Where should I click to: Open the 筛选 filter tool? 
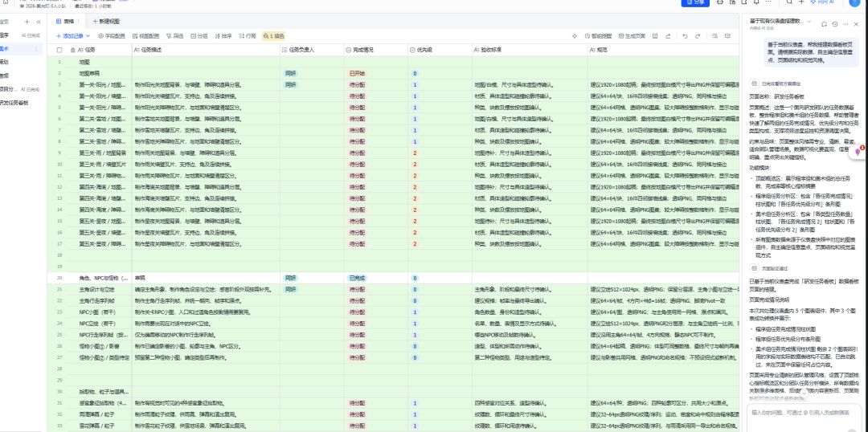[x=175, y=36]
